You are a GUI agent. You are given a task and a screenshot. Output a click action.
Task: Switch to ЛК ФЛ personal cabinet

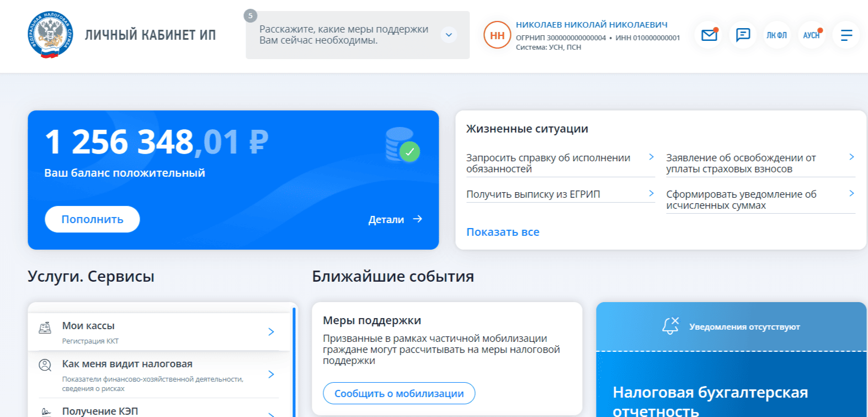[x=777, y=35]
